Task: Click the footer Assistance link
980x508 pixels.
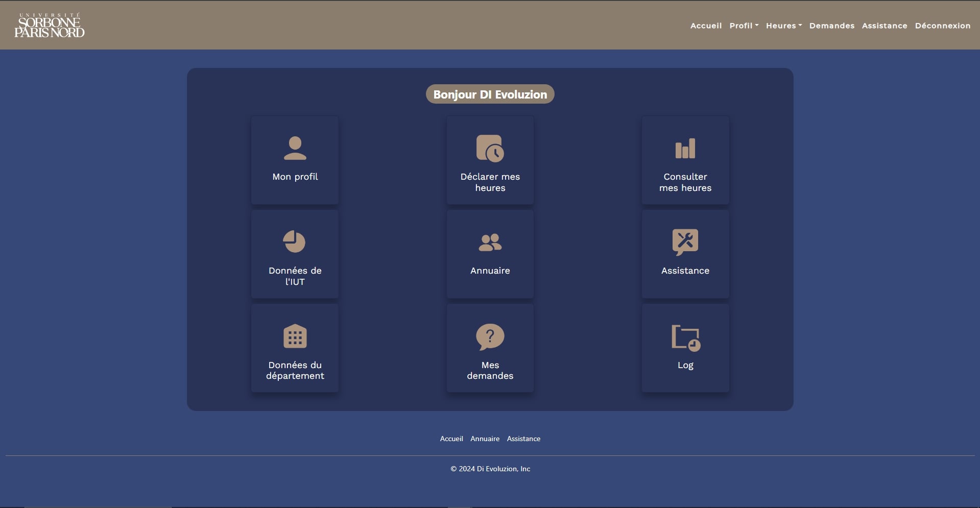Action: pos(523,439)
